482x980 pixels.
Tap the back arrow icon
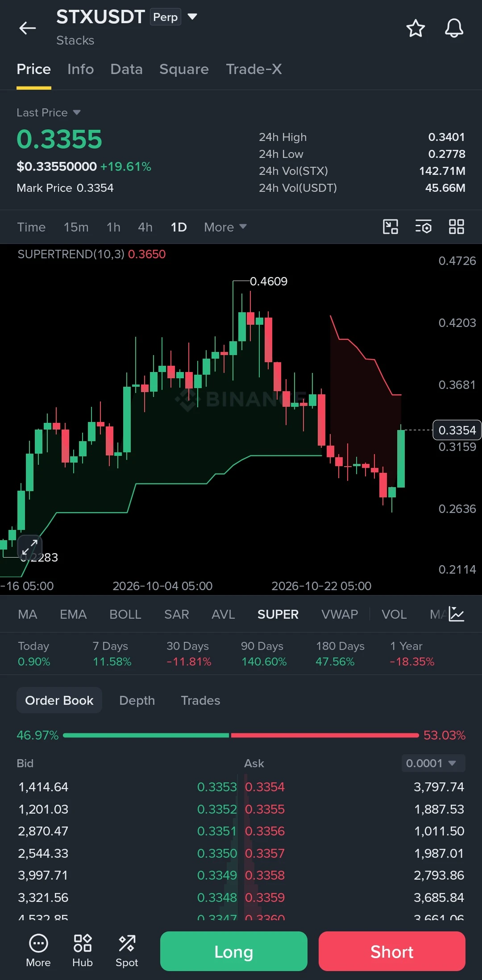(x=28, y=28)
